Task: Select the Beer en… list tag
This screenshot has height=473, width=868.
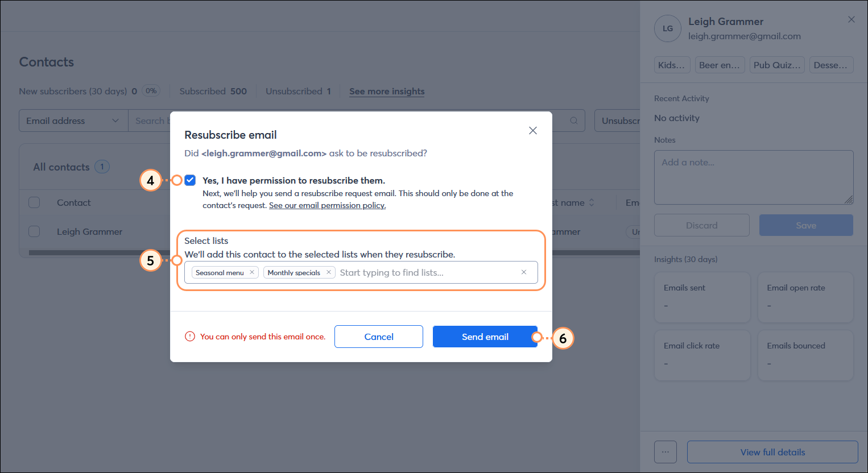Action: [x=720, y=65]
